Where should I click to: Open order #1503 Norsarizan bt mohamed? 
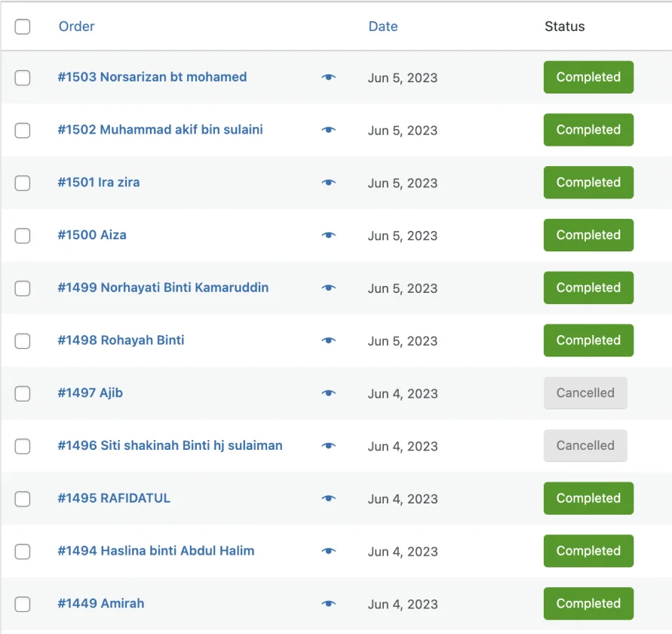(152, 77)
